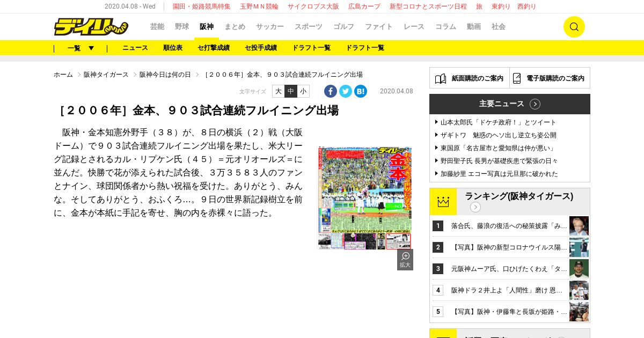Open the ゴルフ navigation tab
This screenshot has width=644, height=338.
[344, 27]
